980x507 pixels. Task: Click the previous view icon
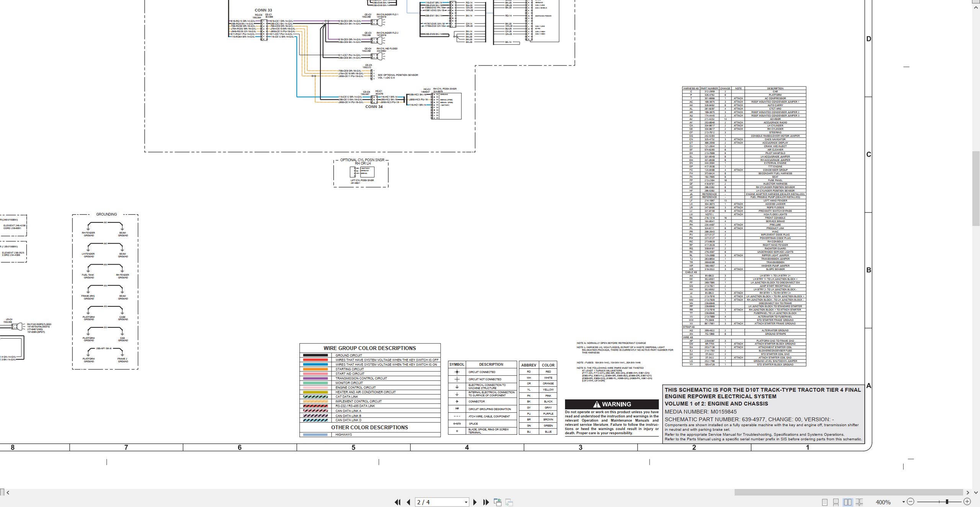click(498, 502)
